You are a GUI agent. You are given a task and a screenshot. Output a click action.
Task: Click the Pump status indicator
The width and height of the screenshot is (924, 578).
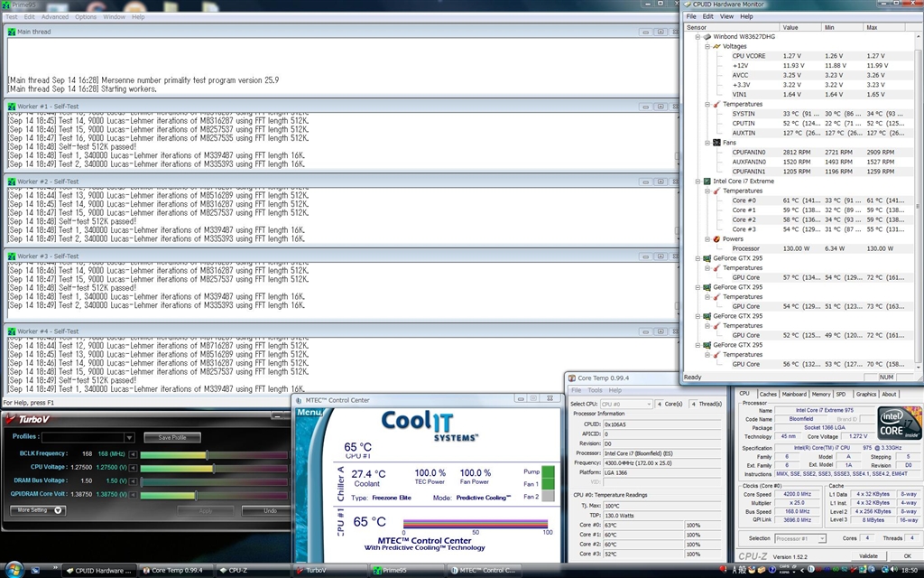531,471
